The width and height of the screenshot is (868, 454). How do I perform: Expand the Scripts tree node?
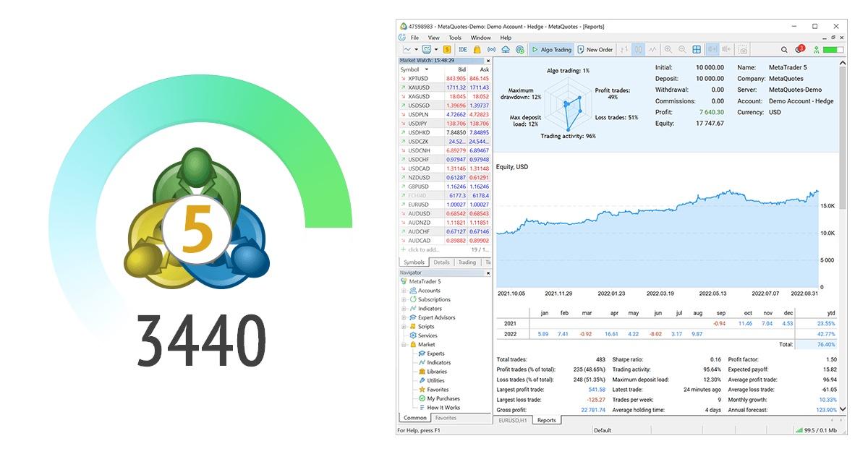404,327
